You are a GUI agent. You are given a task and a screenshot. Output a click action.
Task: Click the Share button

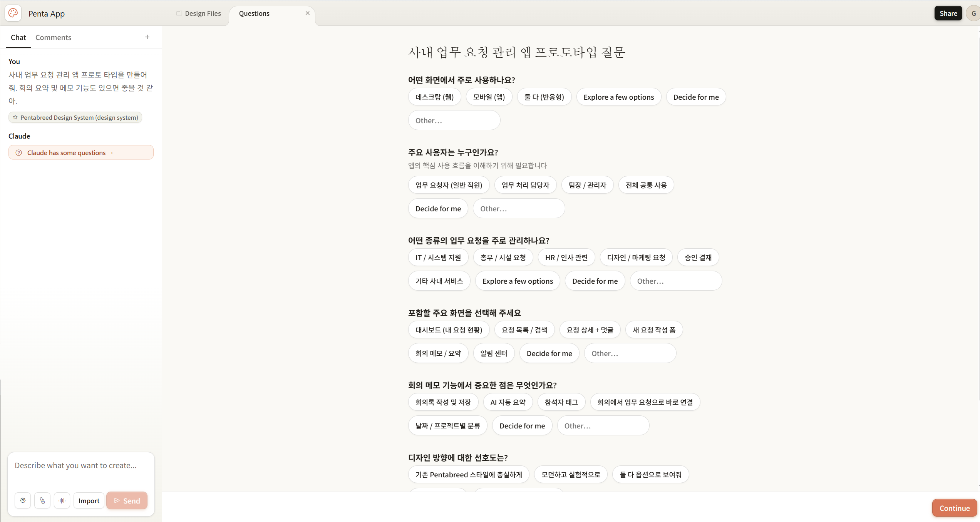point(948,13)
